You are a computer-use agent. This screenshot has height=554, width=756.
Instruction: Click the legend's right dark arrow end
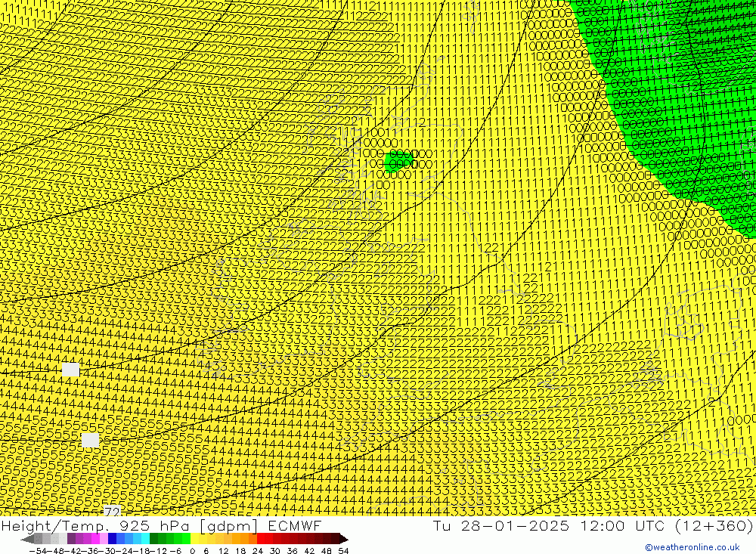(344, 539)
